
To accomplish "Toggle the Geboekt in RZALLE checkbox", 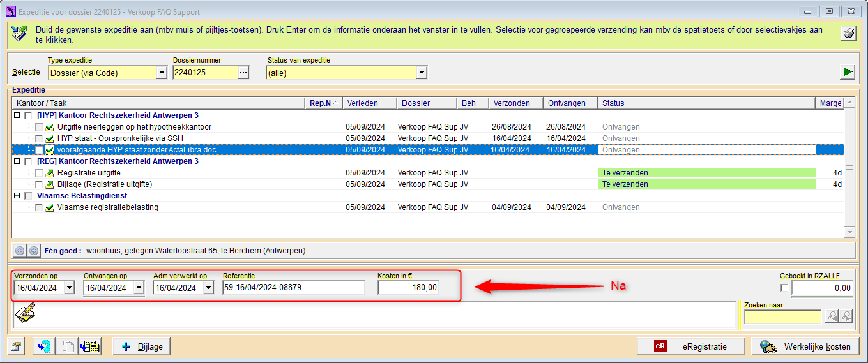I will pyautogui.click(x=784, y=288).
